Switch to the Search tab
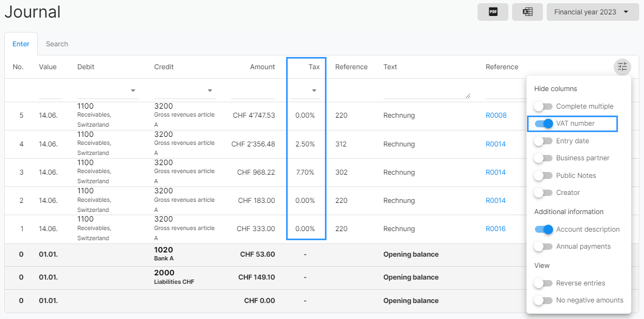644x319 pixels. (57, 44)
